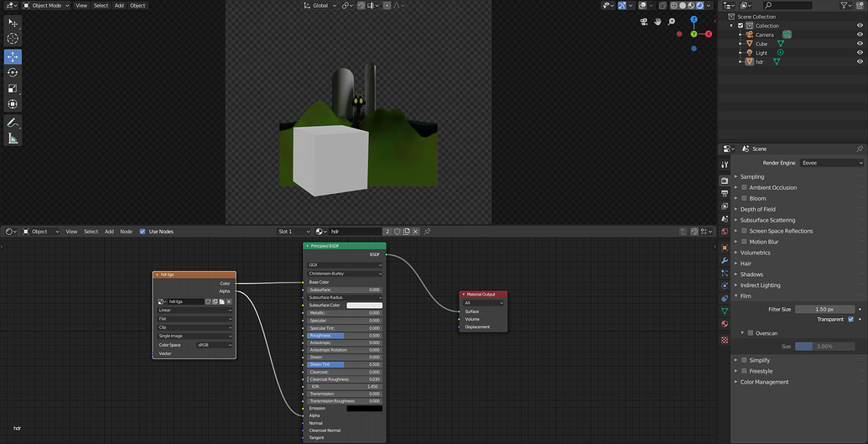
Task: Open the World properties tab
Action: click(725, 232)
